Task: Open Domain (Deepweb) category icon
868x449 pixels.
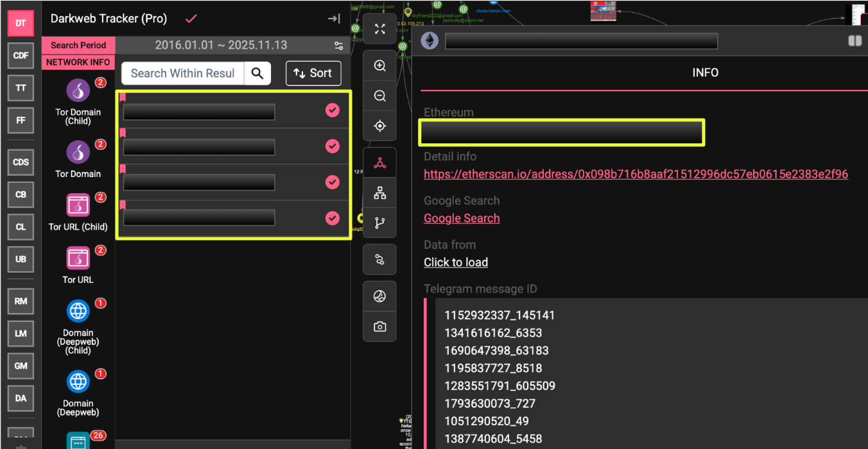Action: pos(78,382)
